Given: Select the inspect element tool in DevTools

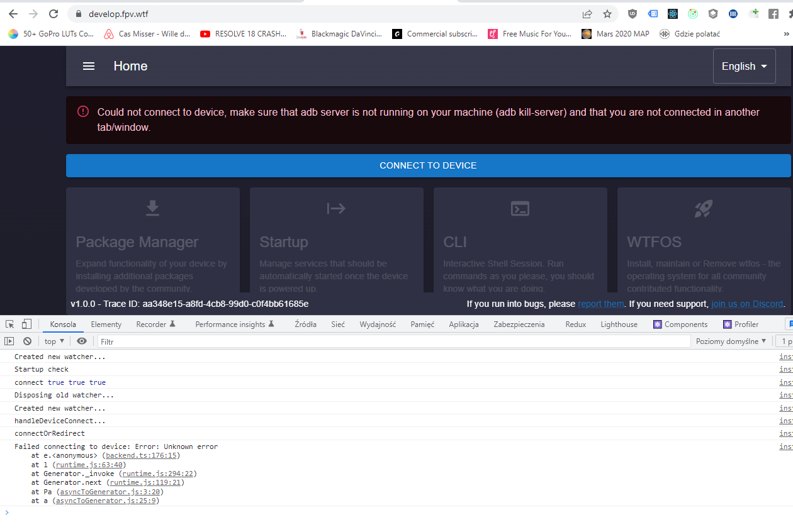Looking at the screenshot, I should click(9, 323).
